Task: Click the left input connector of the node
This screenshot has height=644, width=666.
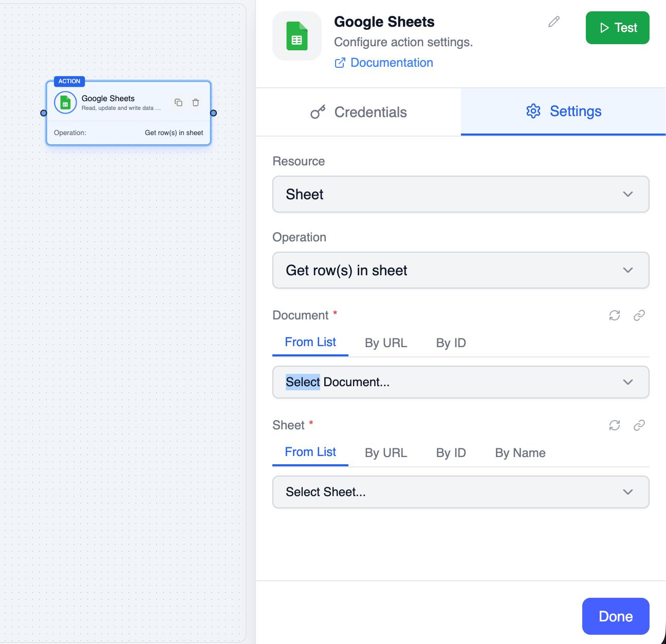Action: click(x=44, y=113)
